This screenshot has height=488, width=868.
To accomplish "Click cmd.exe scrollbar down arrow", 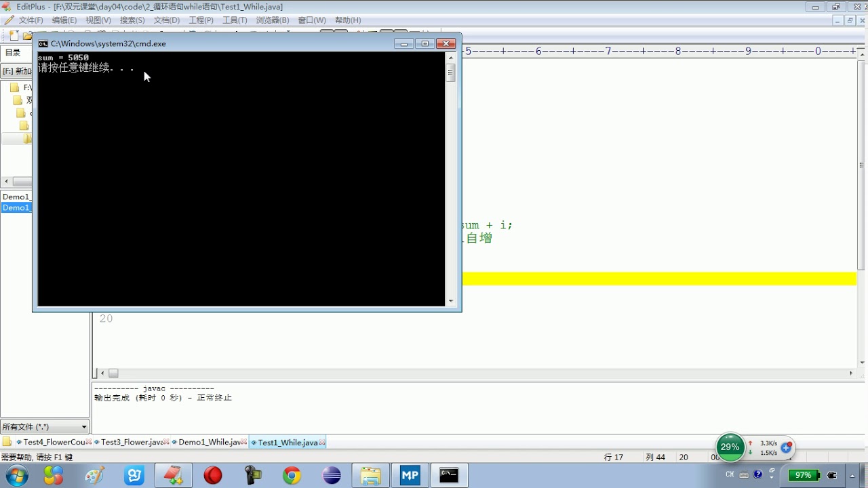I will click(x=451, y=301).
